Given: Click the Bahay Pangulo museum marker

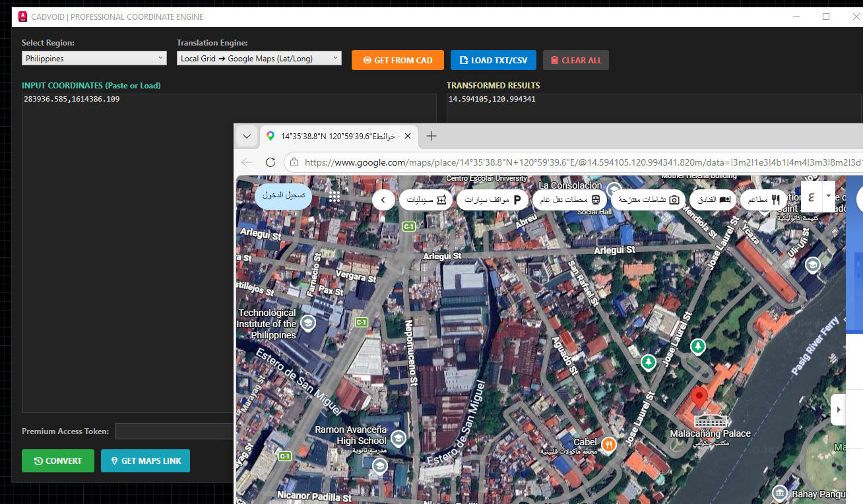Looking at the screenshot, I should click(780, 493).
